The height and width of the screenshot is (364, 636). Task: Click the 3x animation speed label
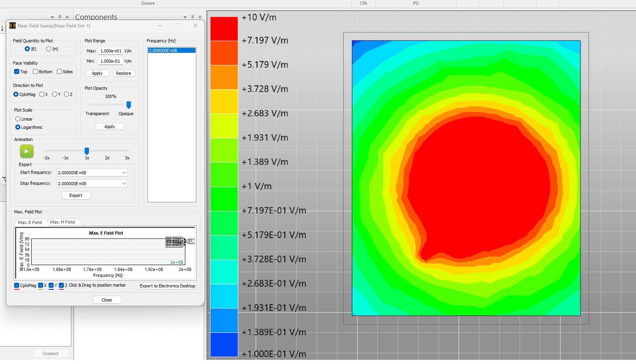[127, 158]
